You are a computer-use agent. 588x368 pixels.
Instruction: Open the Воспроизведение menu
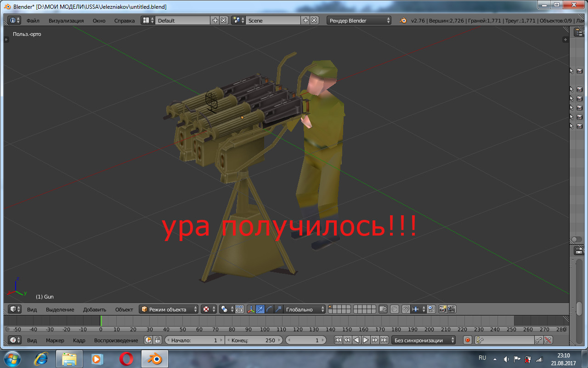point(116,340)
